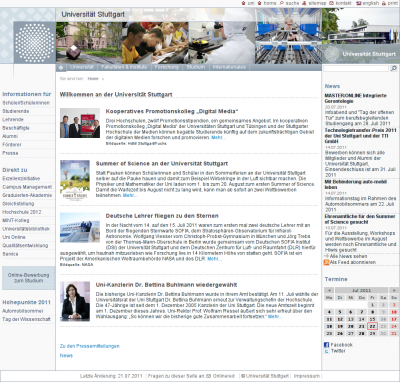Open the 'Tag der Wissenschaft' link
Viewport: 400px width, 382px height.
[x=26, y=319]
